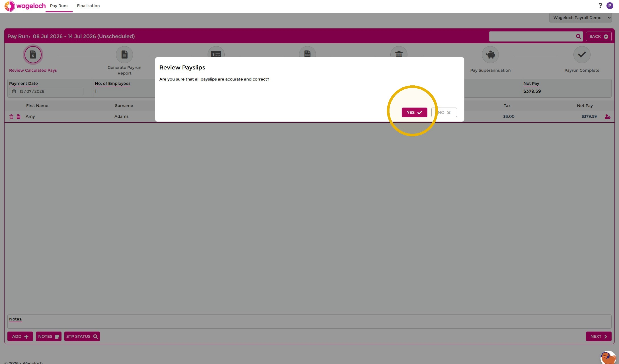This screenshot has height=364, width=619.
Task: Click the NEXT button
Action: 598,336
